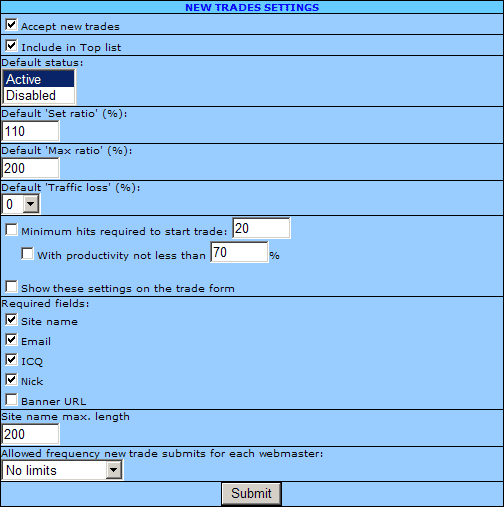This screenshot has width=504, height=507.
Task: Toggle the Nick required field checkbox
Action: pyautogui.click(x=11, y=379)
